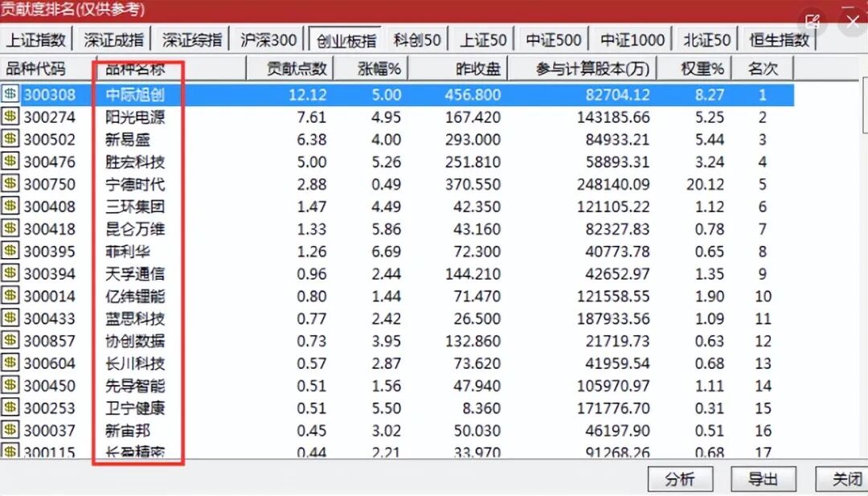The height and width of the screenshot is (496, 868).
Task: Click the 20.12 weight value for 宁德时代
Action: point(706,184)
